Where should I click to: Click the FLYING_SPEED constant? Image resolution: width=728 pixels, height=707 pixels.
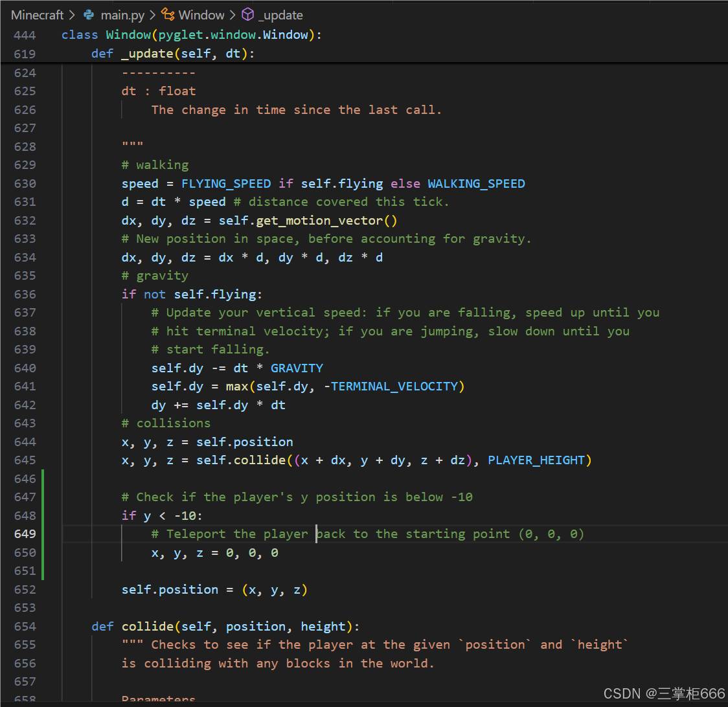(226, 184)
